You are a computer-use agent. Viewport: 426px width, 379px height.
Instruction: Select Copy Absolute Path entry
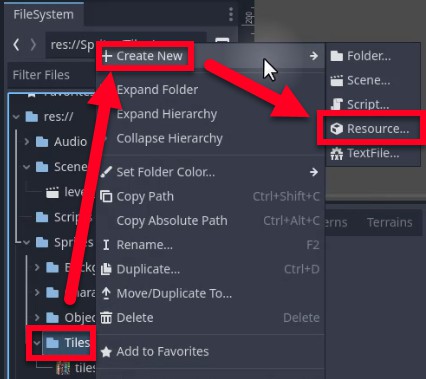click(210, 221)
